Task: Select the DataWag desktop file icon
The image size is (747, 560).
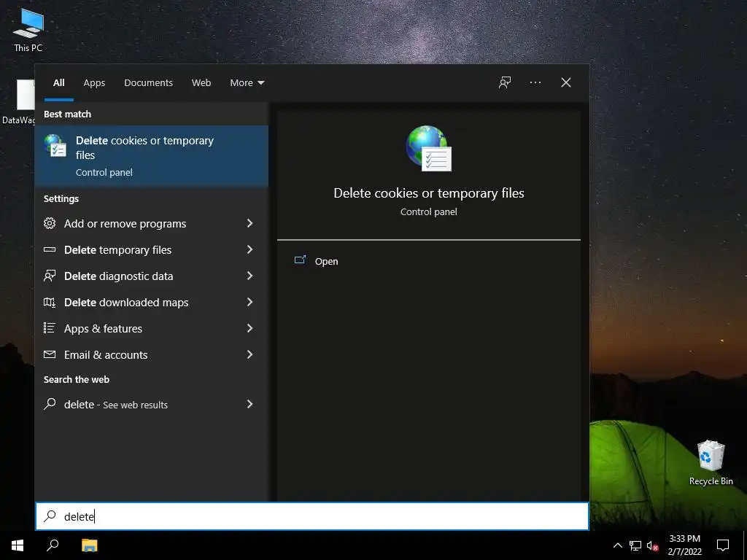Action: [x=18, y=102]
